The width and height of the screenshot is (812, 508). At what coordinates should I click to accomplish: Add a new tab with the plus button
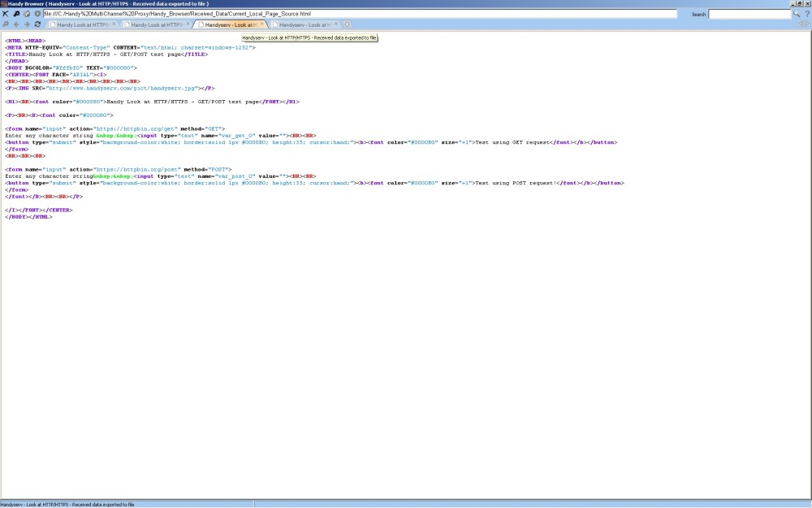click(x=347, y=24)
